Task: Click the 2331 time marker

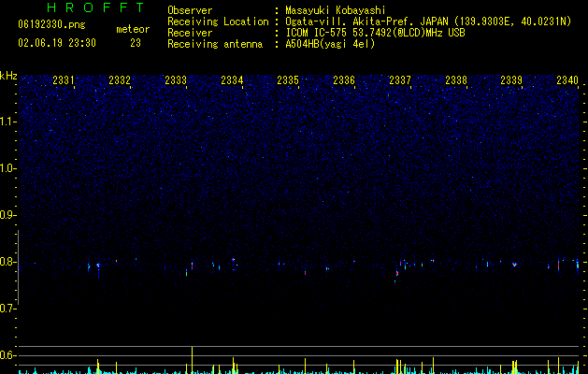Action: (64, 80)
